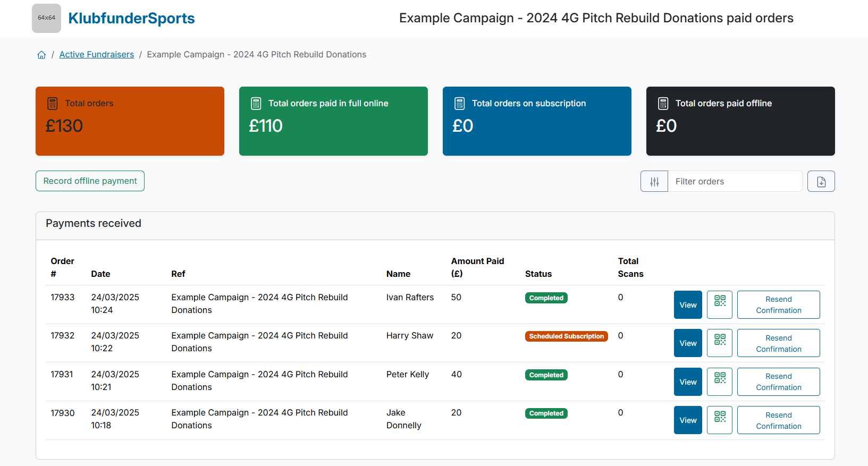This screenshot has height=466, width=868.
Task: Open Active Fundraisers breadcrumb link
Action: tap(96, 55)
